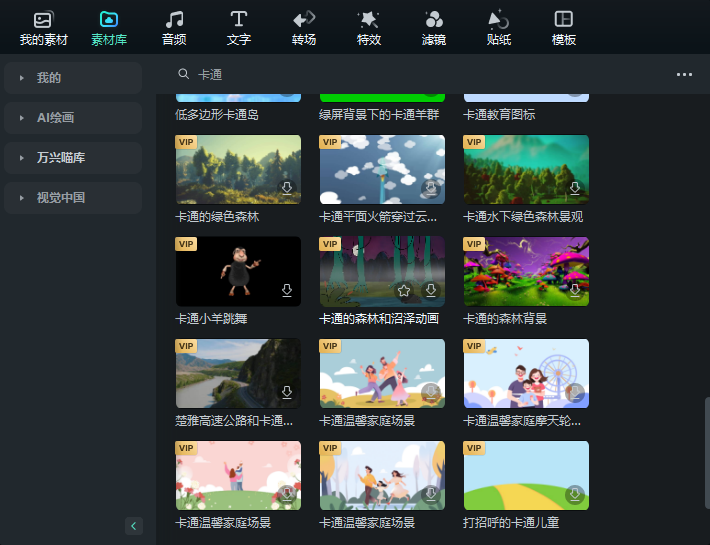Expand the AI绘画 sidebar section
The image size is (710, 545).
72,118
